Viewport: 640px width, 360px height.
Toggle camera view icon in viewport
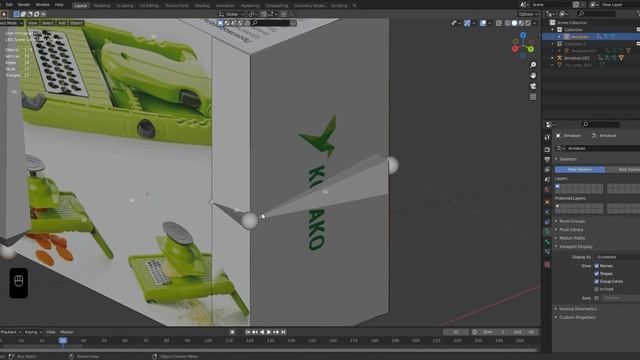pos(533,86)
